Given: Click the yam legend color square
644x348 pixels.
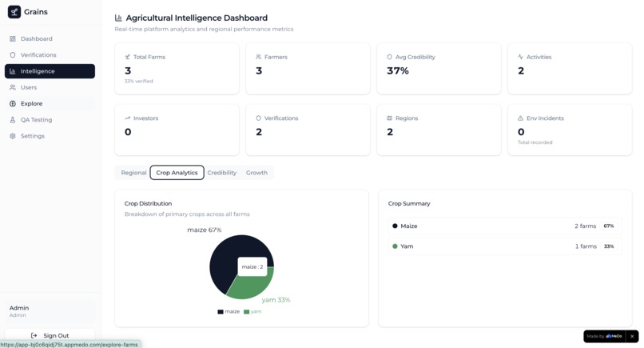Looking at the screenshot, I should click(246, 312).
